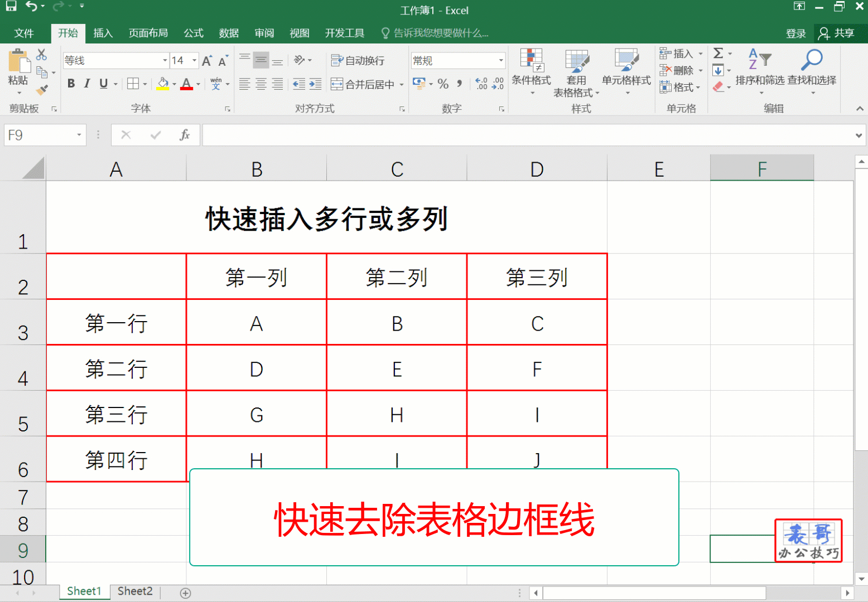
Task: Click the decrease indent icon
Action: (299, 84)
